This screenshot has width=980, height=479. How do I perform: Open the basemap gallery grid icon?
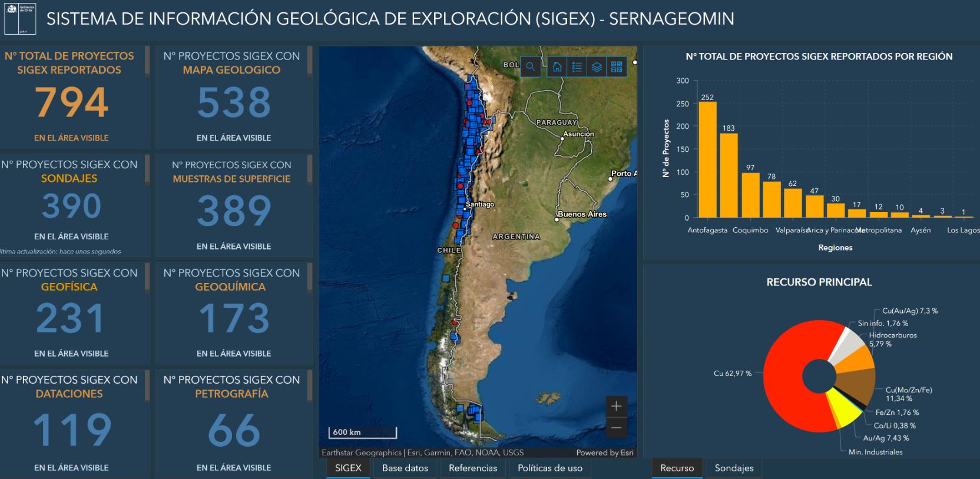pyautogui.click(x=617, y=66)
